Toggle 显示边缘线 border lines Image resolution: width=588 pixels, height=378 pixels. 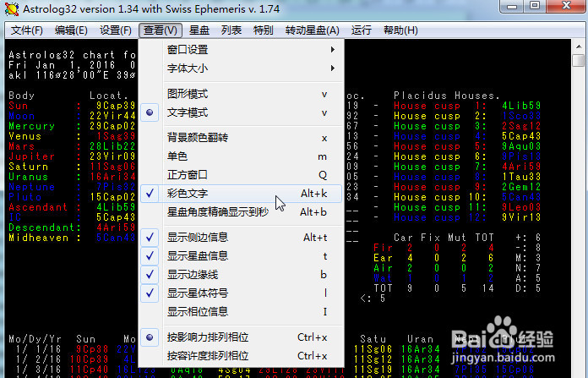tap(242, 275)
